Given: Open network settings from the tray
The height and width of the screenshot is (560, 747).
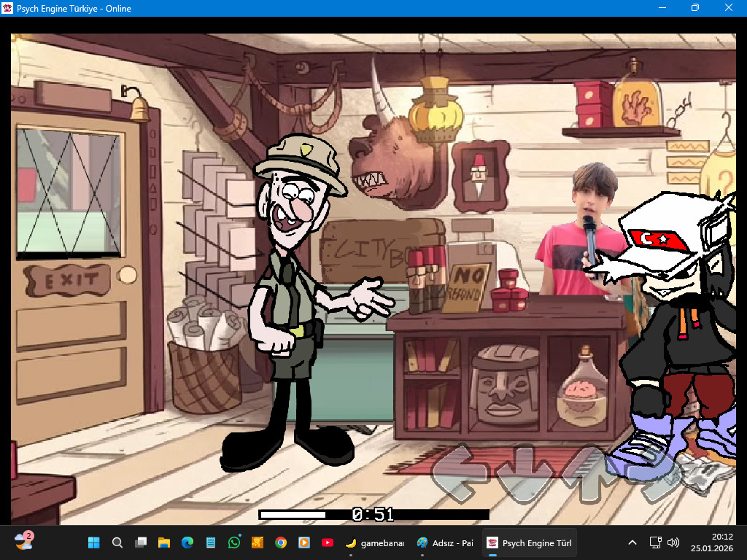Looking at the screenshot, I should tap(656, 542).
